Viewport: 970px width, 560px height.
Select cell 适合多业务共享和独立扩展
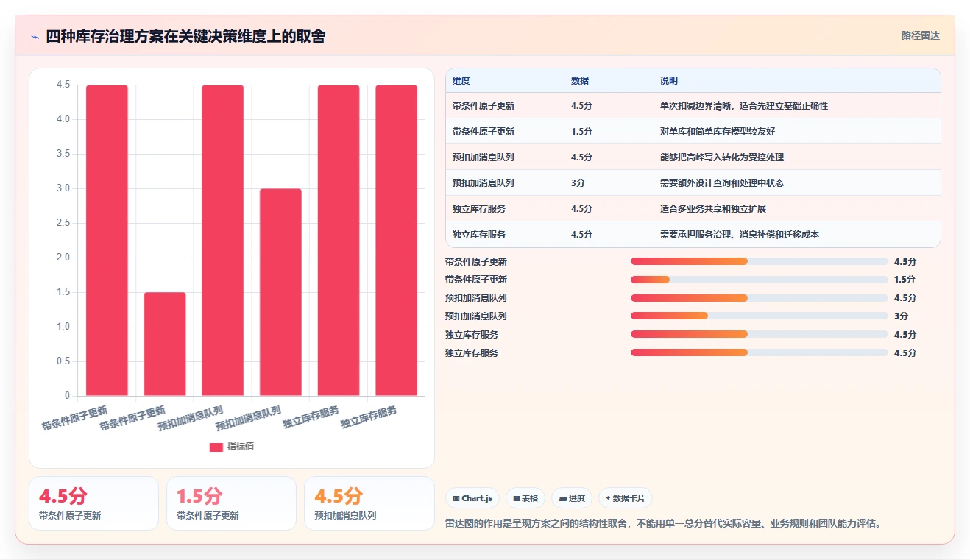coord(713,209)
